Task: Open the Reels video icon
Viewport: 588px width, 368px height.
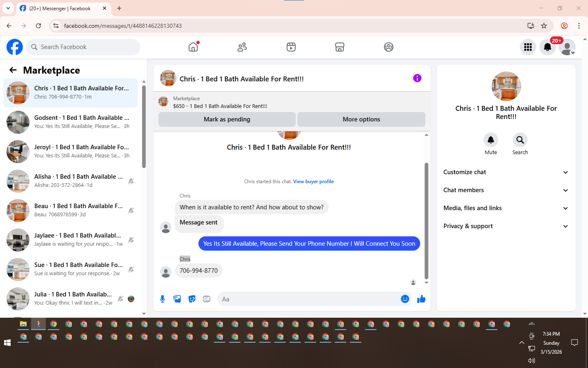Action: (x=291, y=47)
